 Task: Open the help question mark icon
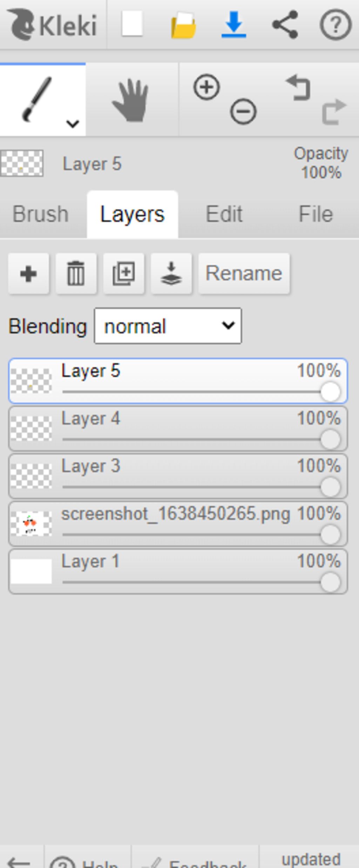click(336, 25)
